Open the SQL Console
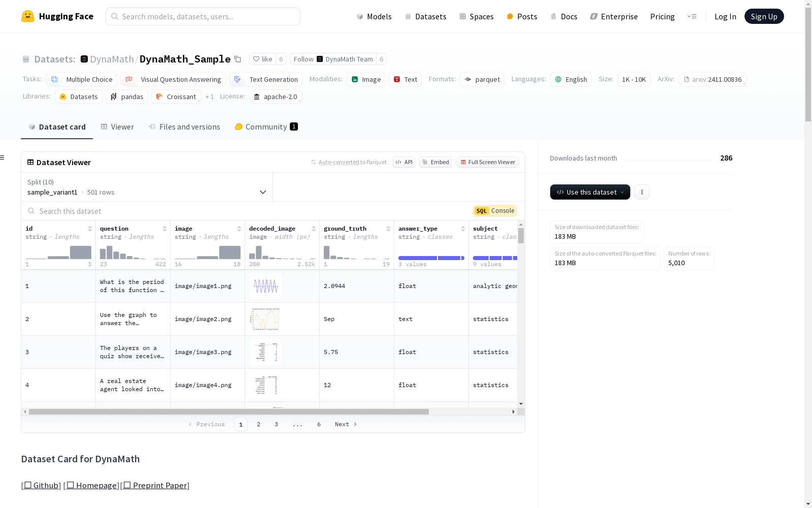 click(495, 211)
